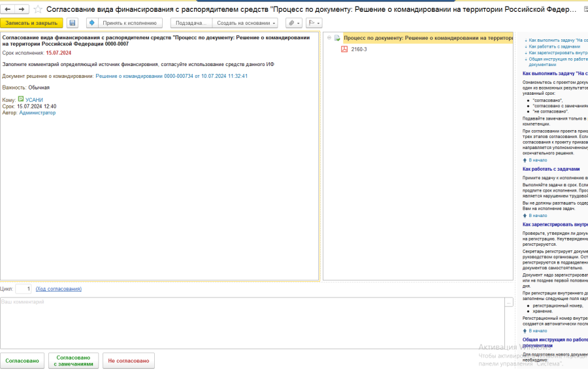
Task: Click the PDF icon of file 2160-3
Action: tap(344, 49)
